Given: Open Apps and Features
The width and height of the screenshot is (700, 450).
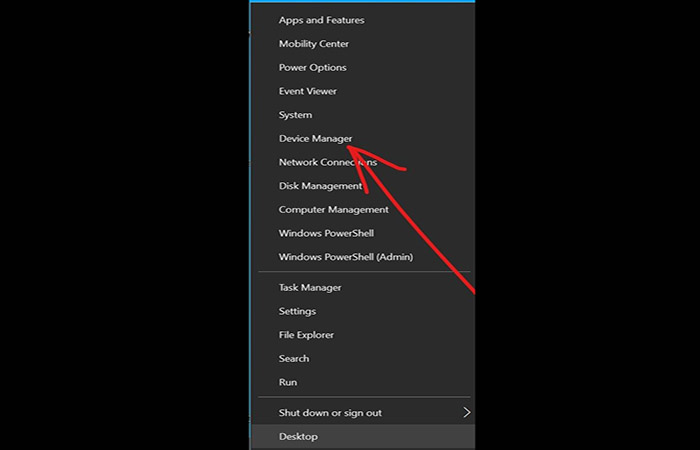Looking at the screenshot, I should pyautogui.click(x=362, y=20).
